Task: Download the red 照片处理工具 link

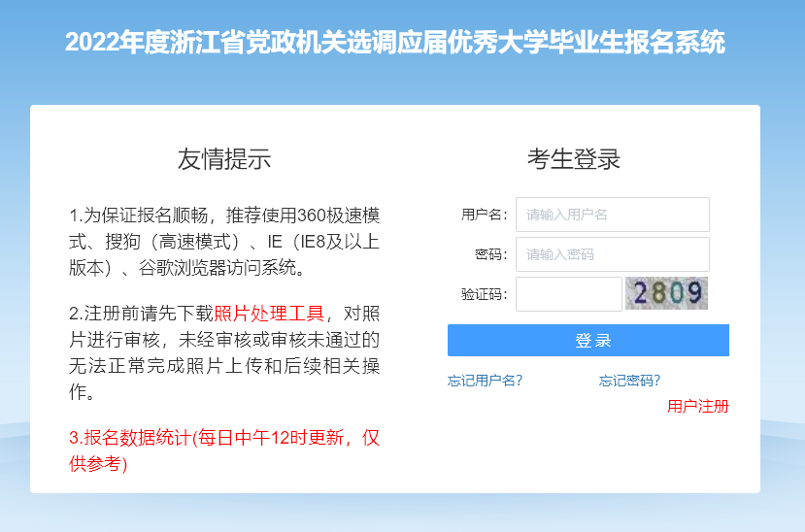Action: pyautogui.click(x=268, y=314)
